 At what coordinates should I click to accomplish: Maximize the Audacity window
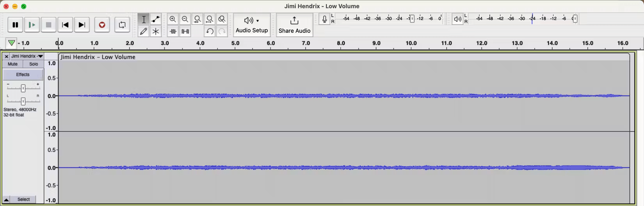click(23, 6)
